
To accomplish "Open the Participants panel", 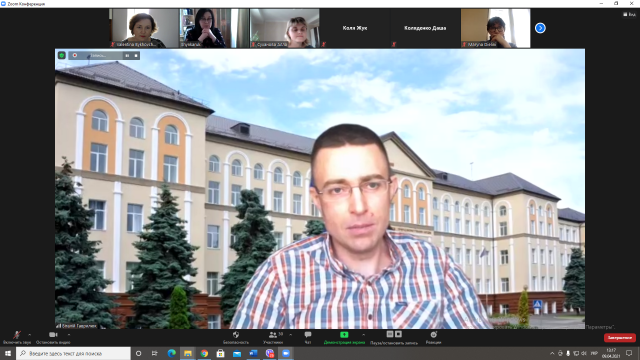I will tap(273, 337).
